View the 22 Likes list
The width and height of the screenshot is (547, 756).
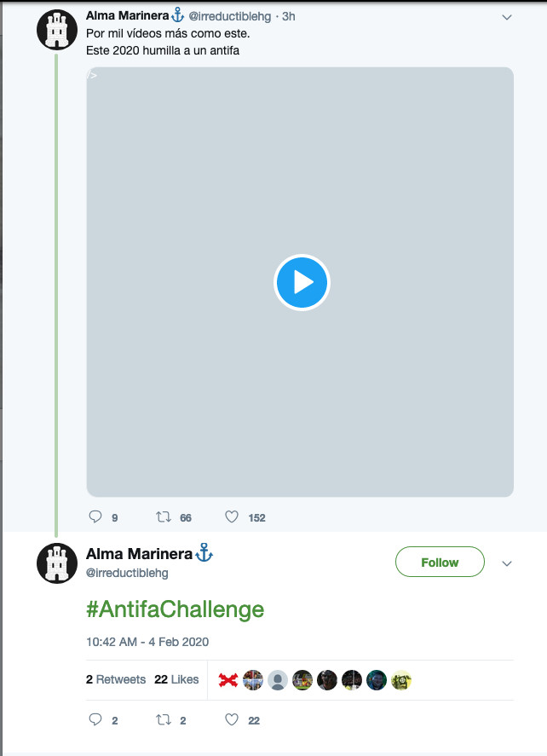point(176,679)
